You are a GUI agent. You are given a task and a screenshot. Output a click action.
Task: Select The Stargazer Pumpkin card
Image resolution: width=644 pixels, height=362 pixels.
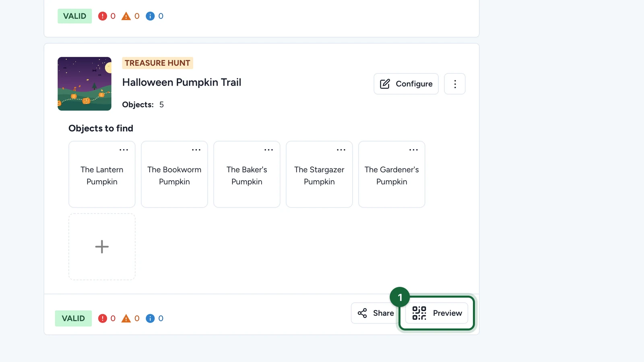[x=319, y=174]
